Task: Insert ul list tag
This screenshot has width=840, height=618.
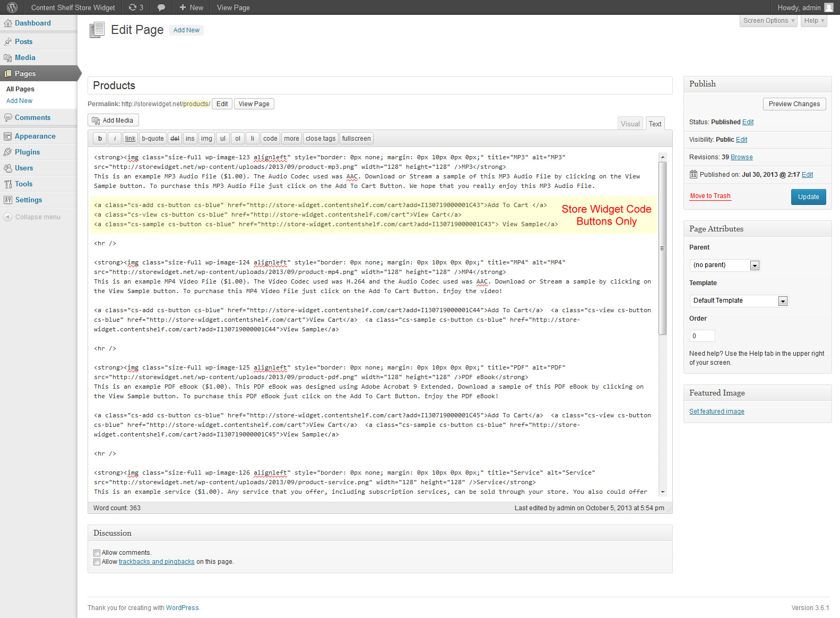Action: (223, 139)
